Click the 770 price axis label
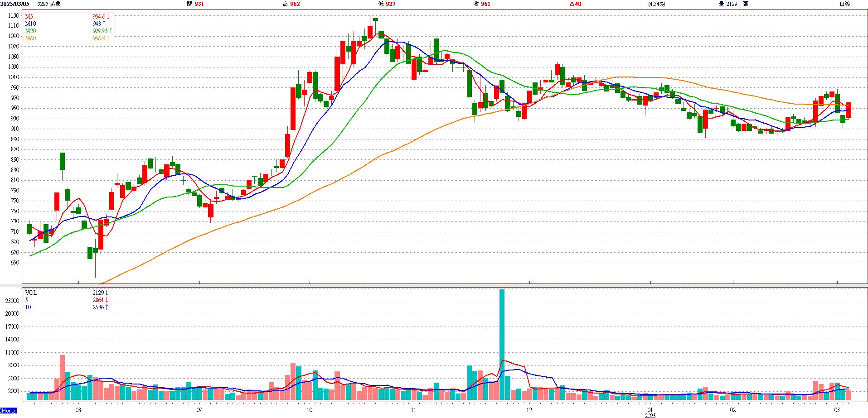The image size is (868, 418). click(x=15, y=201)
